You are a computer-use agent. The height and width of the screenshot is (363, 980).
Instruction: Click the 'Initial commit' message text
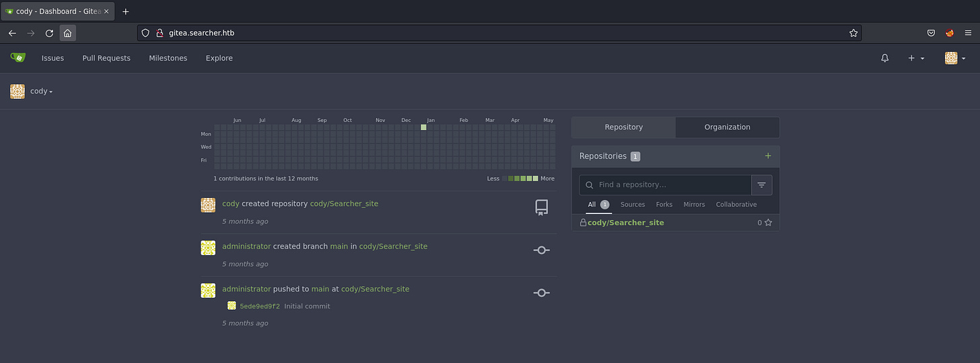[307, 306]
